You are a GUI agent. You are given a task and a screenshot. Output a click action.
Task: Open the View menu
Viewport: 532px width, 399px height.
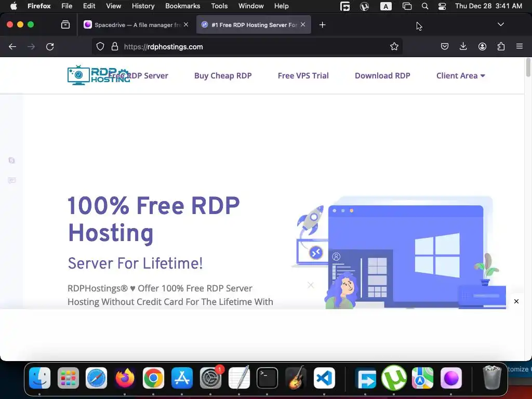(113, 6)
